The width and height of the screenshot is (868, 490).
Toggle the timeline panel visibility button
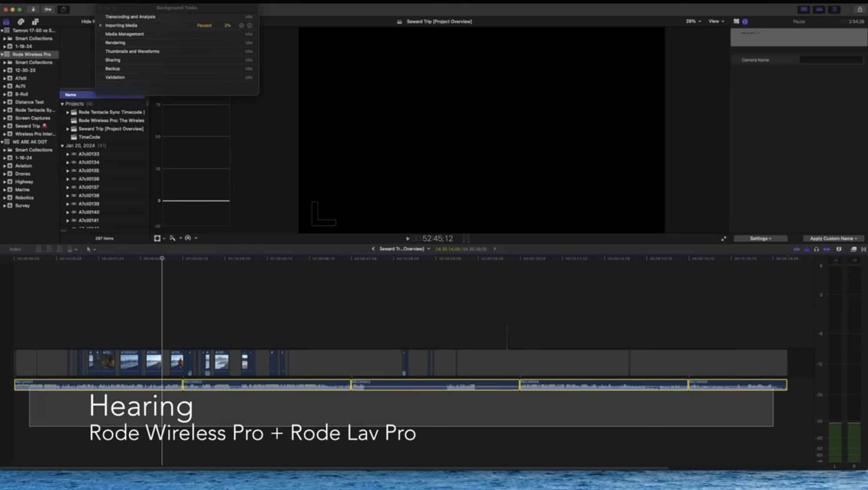pos(819,9)
